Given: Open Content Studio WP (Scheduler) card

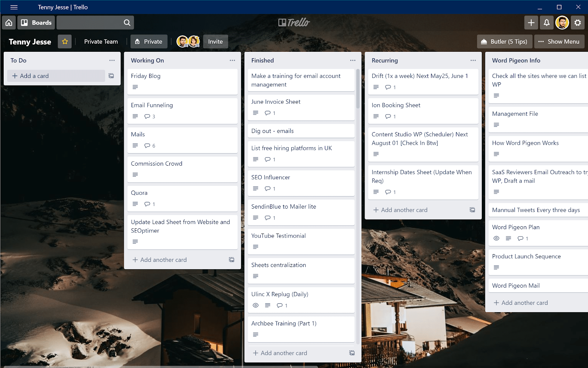Looking at the screenshot, I should (x=423, y=145).
